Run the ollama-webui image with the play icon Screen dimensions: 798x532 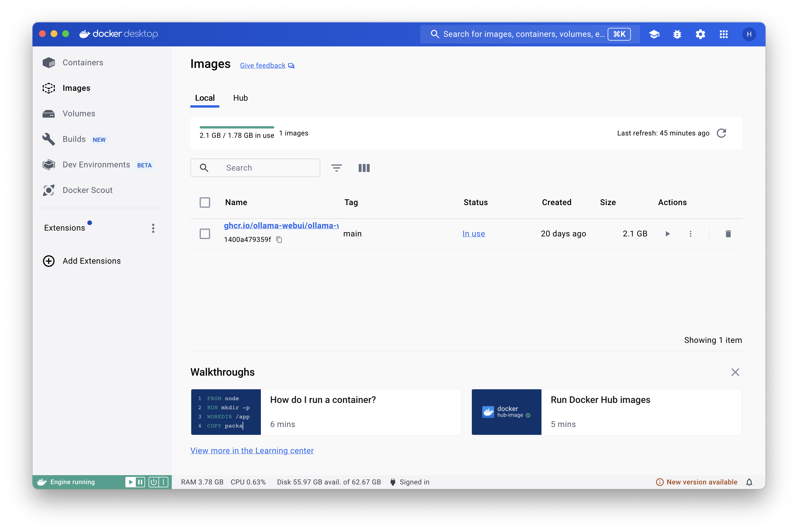(667, 234)
